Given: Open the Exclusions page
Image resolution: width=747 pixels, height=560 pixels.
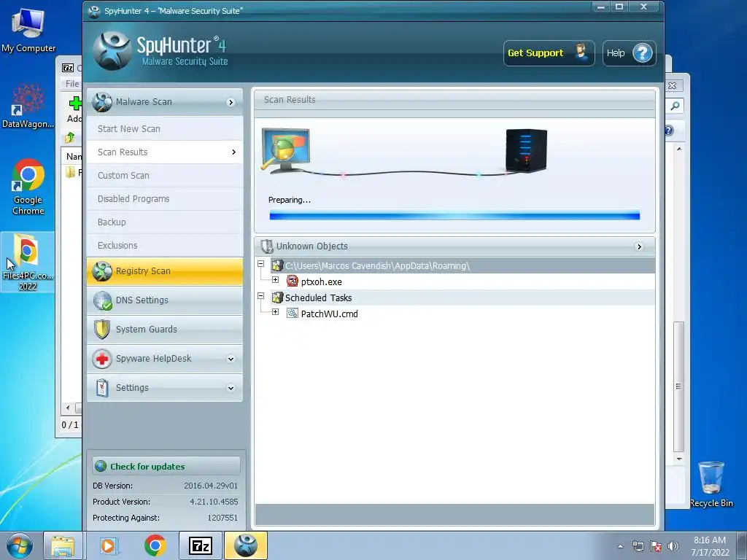Looking at the screenshot, I should coord(164,245).
